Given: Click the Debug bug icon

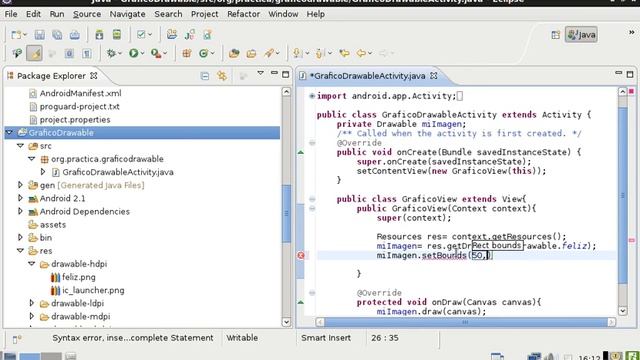Looking at the screenshot, I should (111, 53).
